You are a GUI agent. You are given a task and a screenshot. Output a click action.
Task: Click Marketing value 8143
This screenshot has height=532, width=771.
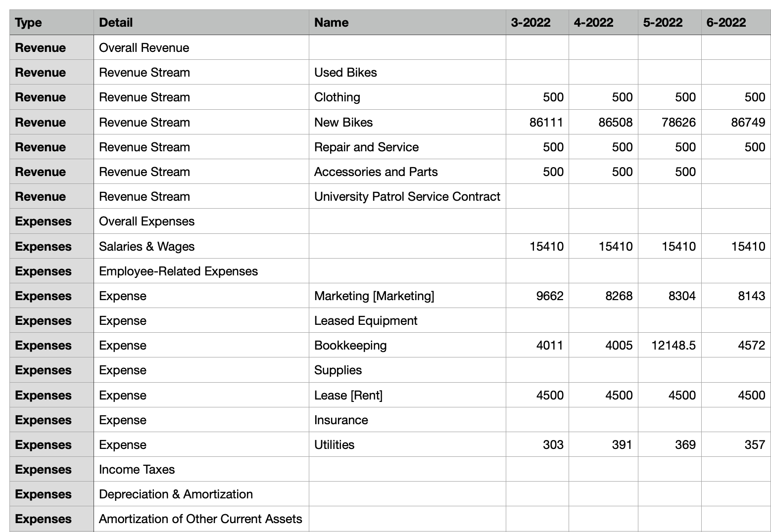click(736, 296)
